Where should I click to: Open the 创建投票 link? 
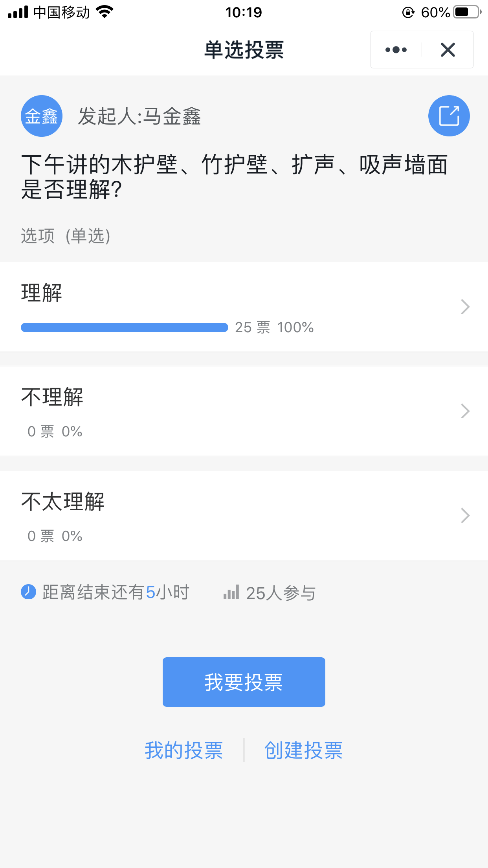point(303,750)
